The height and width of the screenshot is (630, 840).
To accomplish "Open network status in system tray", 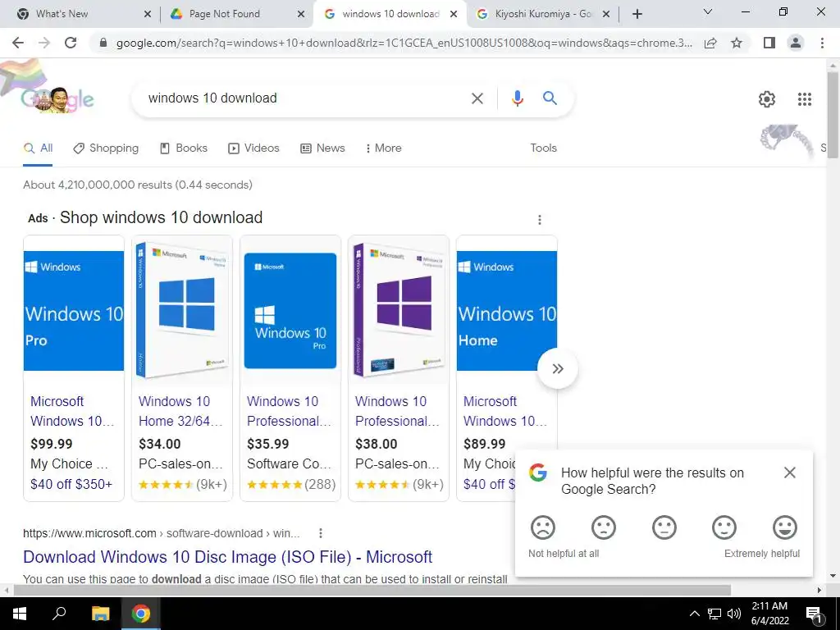I will pyautogui.click(x=714, y=614).
